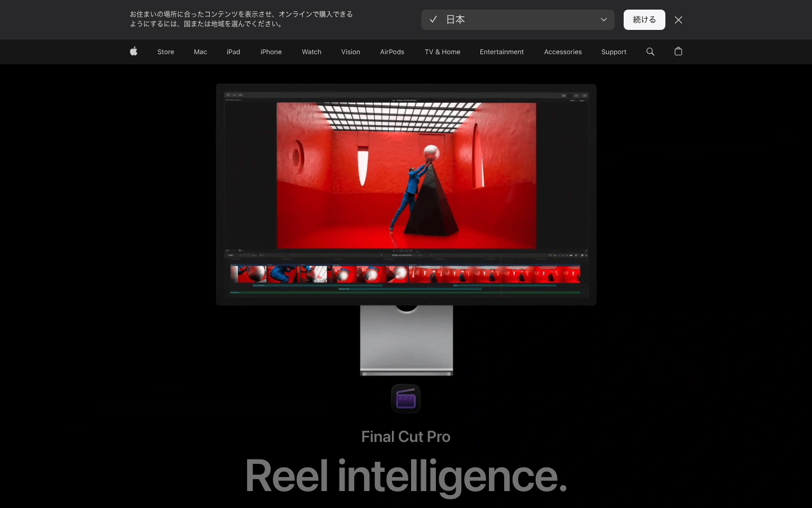Open the iPhone navigation link
The width and height of the screenshot is (812, 508).
(271, 52)
